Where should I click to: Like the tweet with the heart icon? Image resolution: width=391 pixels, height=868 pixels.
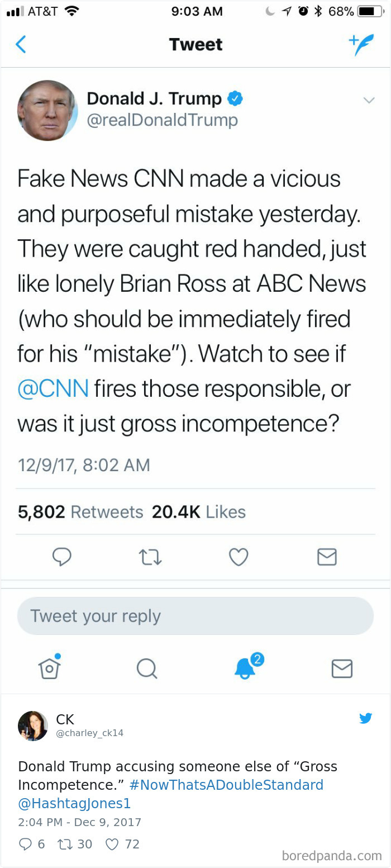coord(239,557)
